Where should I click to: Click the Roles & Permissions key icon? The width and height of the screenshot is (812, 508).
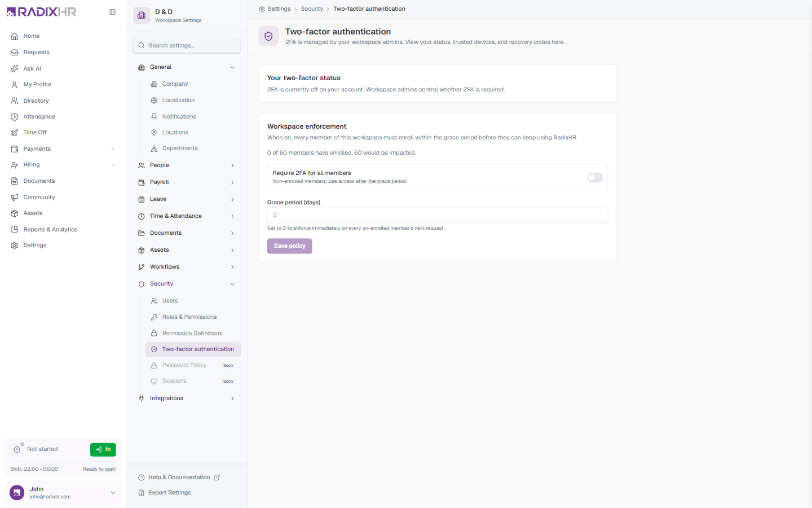(154, 317)
